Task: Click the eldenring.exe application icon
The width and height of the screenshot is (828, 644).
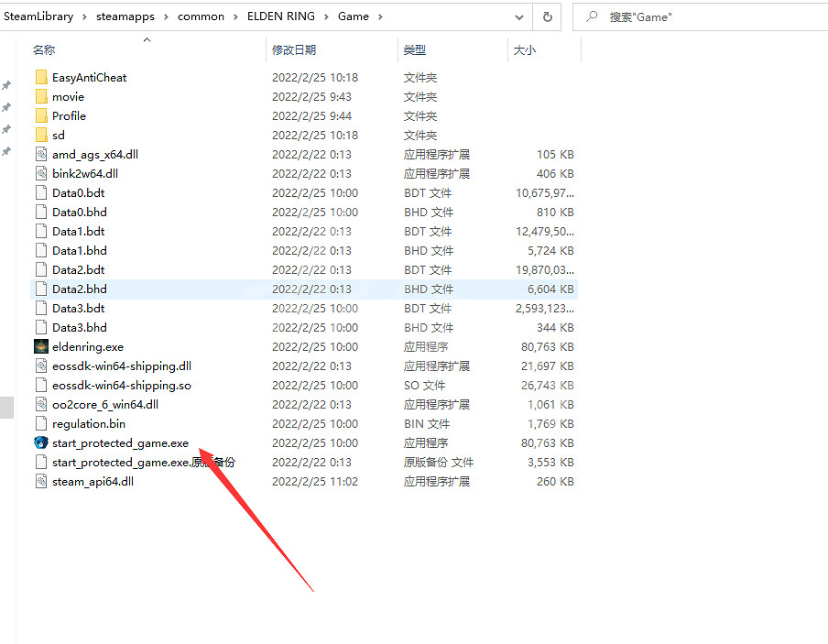Action: click(41, 346)
